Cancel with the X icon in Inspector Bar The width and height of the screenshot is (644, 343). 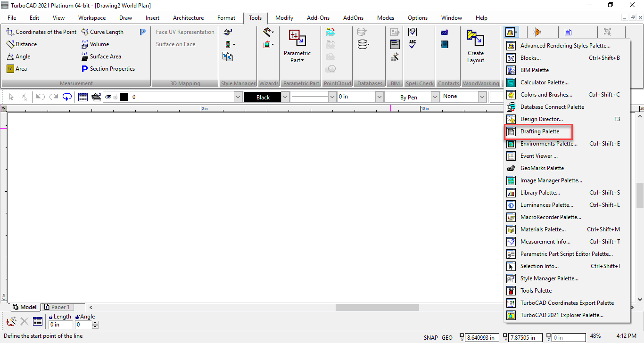click(25, 321)
